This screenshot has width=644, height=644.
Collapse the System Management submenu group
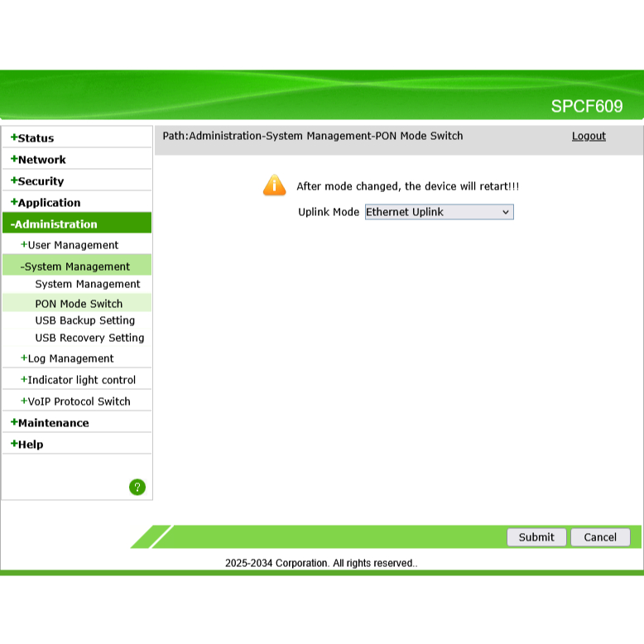77,267
